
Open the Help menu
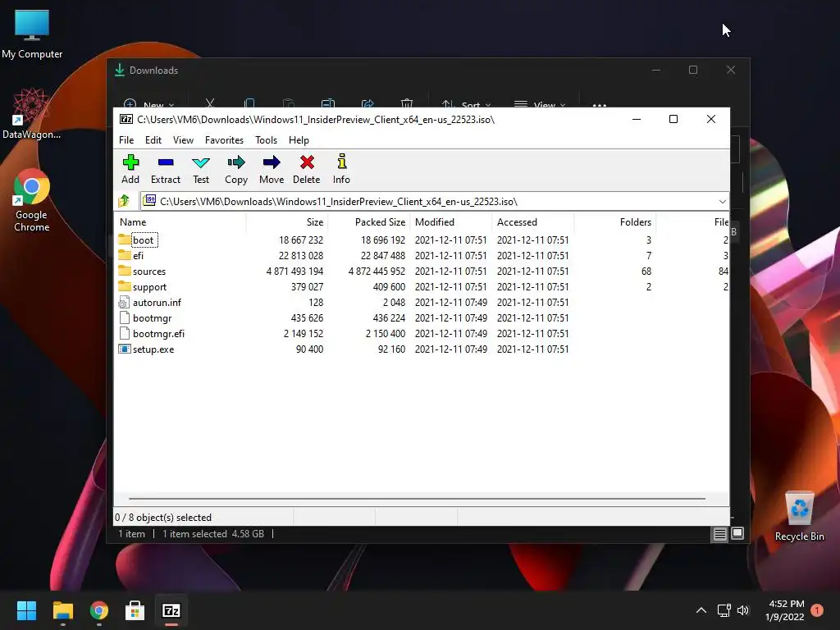[x=299, y=139]
